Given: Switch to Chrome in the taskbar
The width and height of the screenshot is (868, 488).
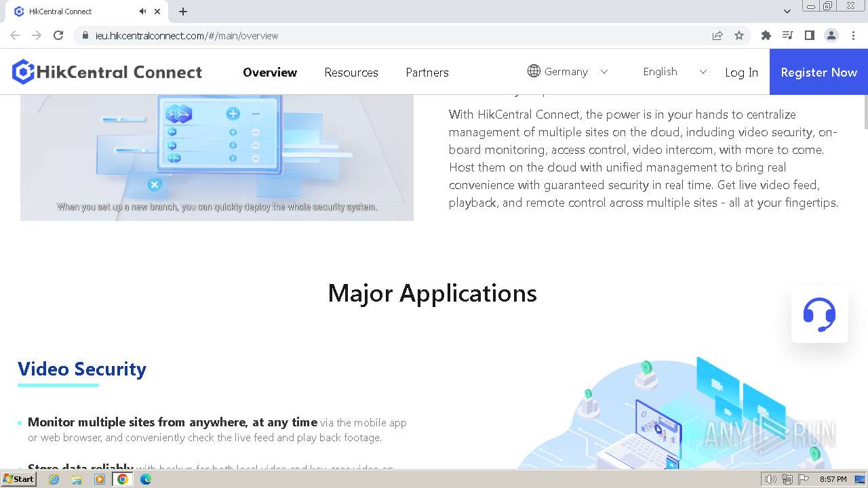Looking at the screenshot, I should pyautogui.click(x=123, y=479).
